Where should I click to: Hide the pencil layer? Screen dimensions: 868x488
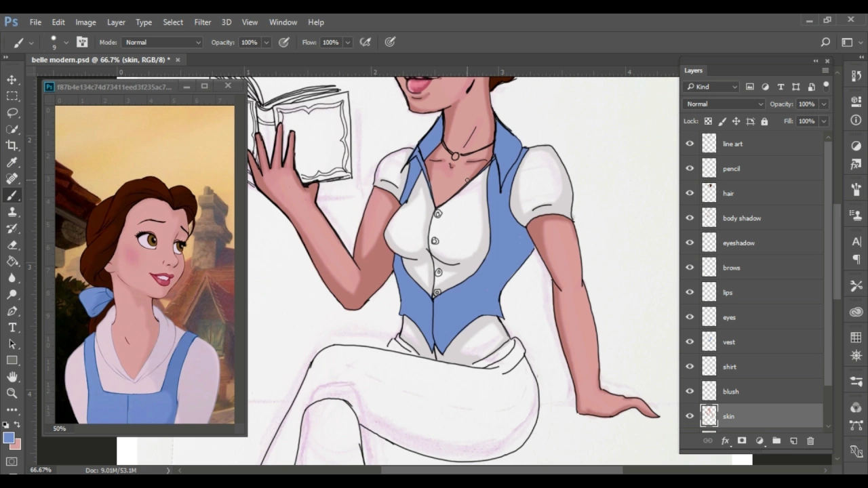click(x=690, y=168)
